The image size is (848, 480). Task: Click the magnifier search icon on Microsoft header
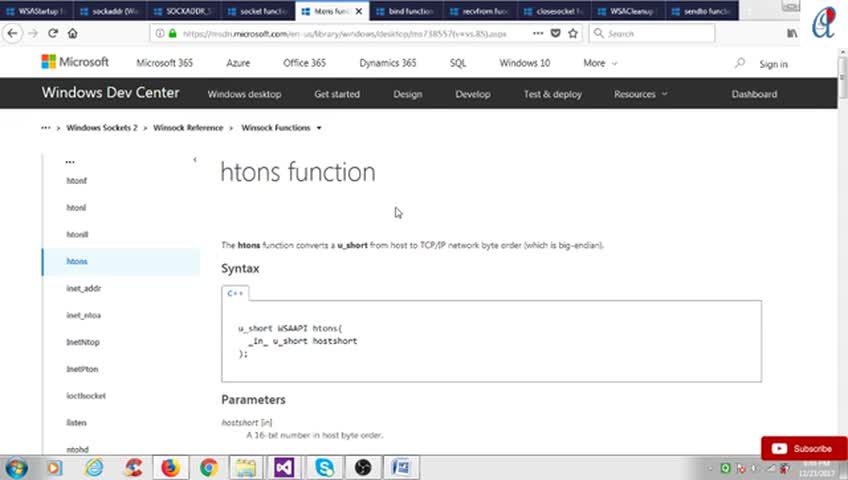[740, 63]
